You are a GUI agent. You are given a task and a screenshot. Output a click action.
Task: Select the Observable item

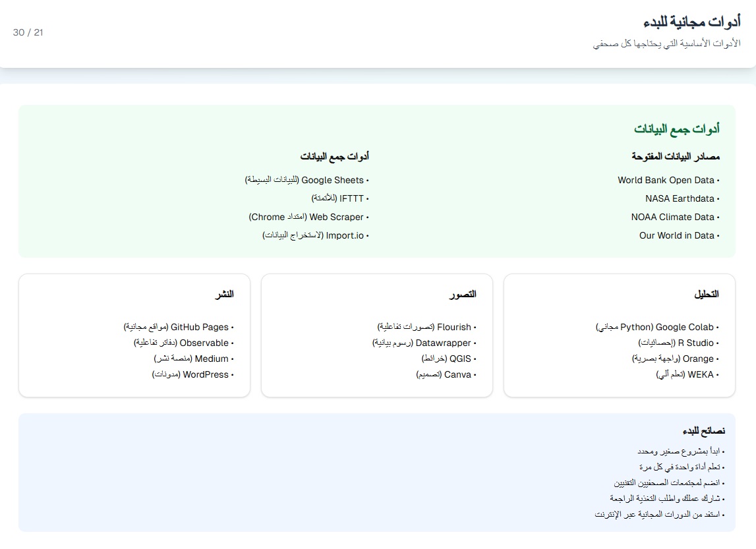[x=184, y=343]
